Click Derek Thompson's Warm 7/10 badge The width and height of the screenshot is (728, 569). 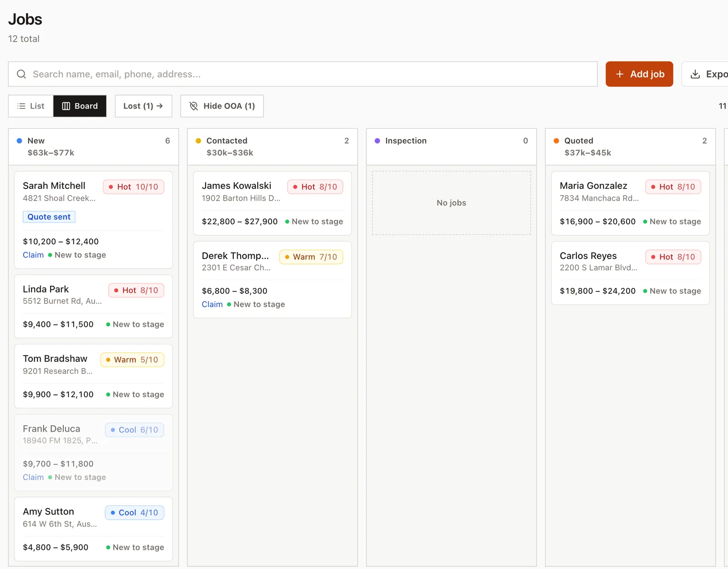click(x=311, y=257)
